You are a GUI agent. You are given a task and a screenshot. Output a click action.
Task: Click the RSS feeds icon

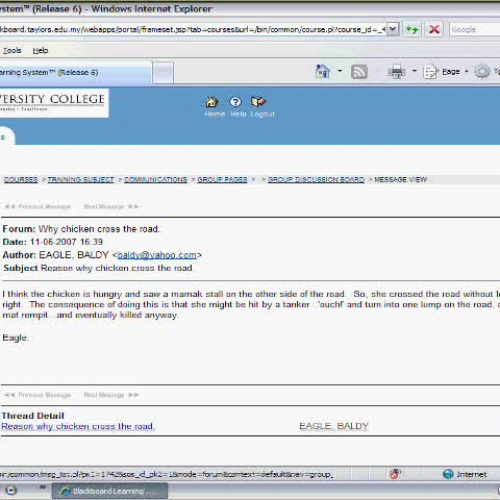pyautogui.click(x=359, y=72)
